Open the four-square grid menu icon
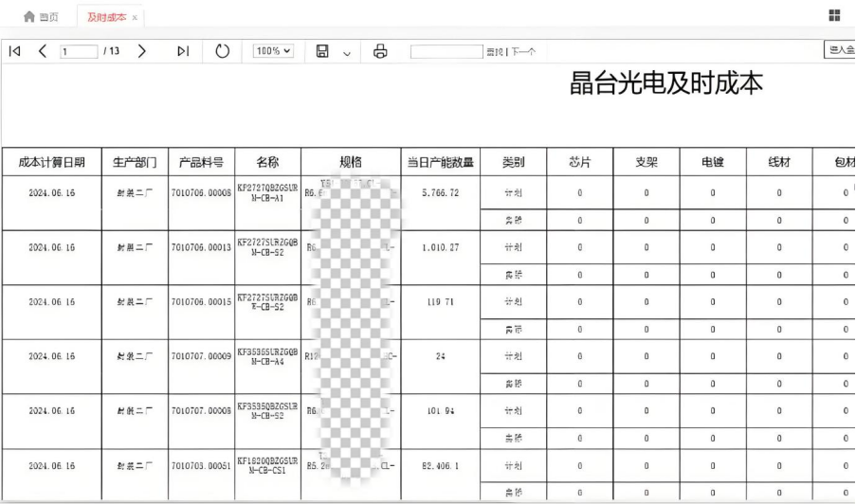The height and width of the screenshot is (504, 856). click(834, 15)
